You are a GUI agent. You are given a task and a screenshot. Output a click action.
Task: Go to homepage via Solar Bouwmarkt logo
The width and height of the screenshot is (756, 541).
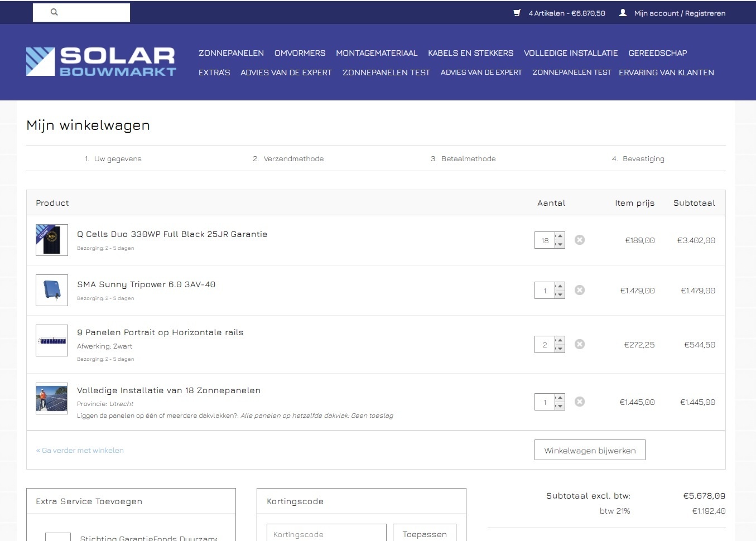click(x=101, y=61)
